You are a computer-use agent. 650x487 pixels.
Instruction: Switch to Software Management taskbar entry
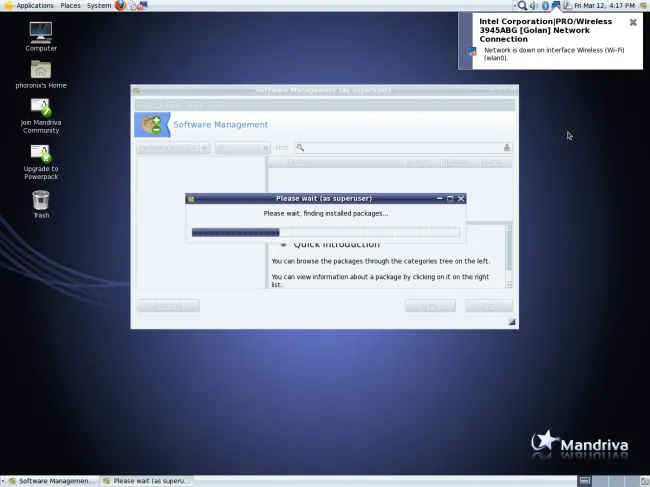(x=52, y=481)
